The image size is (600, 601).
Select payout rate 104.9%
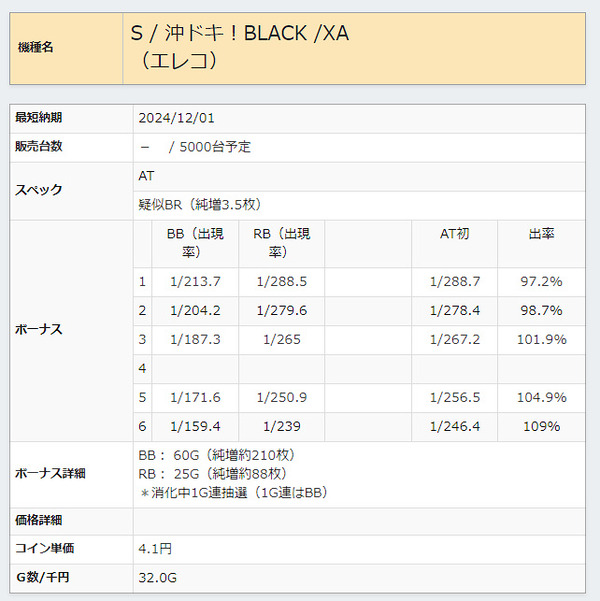pyautogui.click(x=541, y=397)
